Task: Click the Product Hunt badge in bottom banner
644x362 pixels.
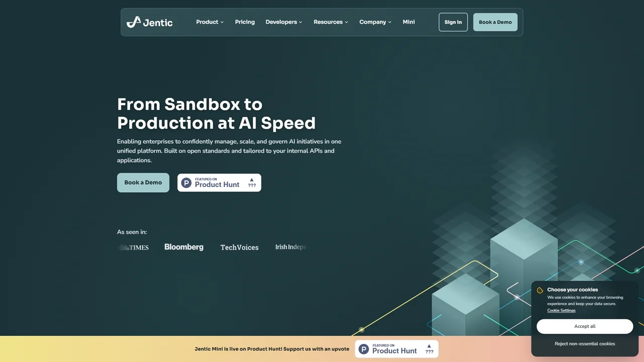Action: pyautogui.click(x=396, y=349)
